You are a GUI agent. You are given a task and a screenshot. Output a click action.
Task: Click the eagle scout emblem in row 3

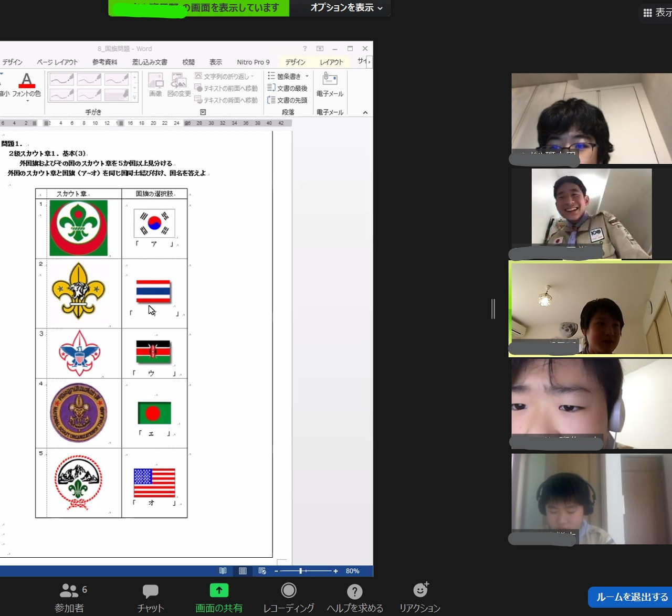pos(79,353)
